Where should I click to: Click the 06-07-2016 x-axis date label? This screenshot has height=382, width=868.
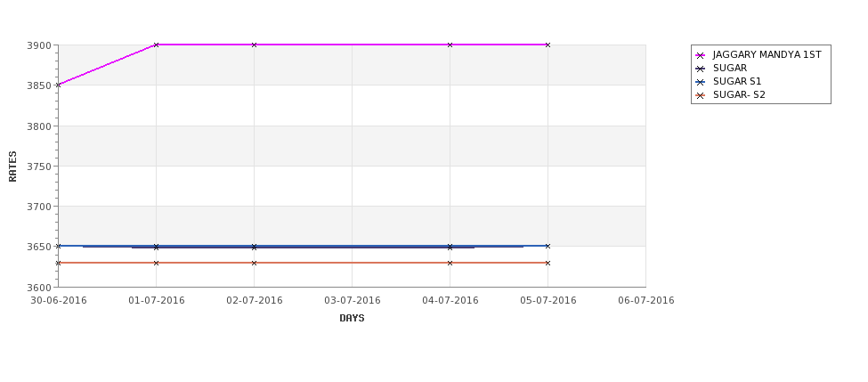click(x=646, y=301)
